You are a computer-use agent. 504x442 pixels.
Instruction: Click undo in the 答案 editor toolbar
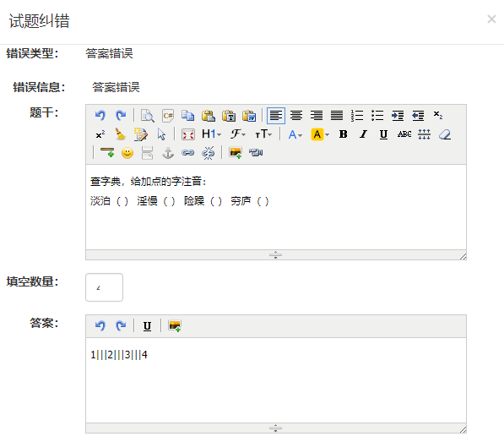(100, 326)
